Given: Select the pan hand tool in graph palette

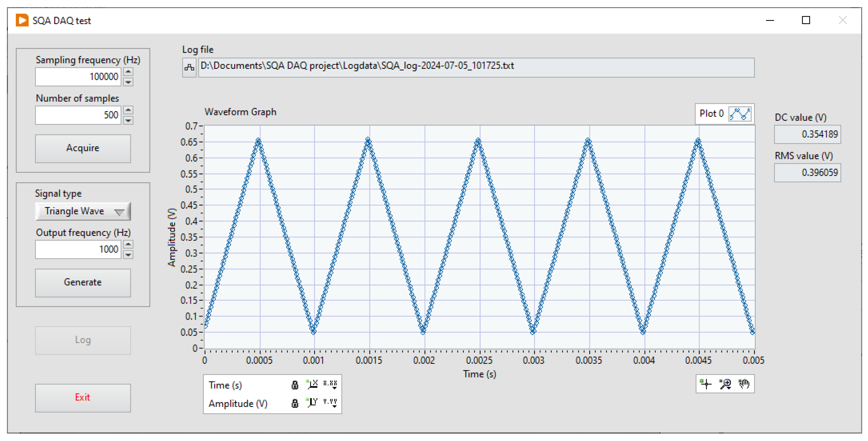Looking at the screenshot, I should tap(744, 384).
